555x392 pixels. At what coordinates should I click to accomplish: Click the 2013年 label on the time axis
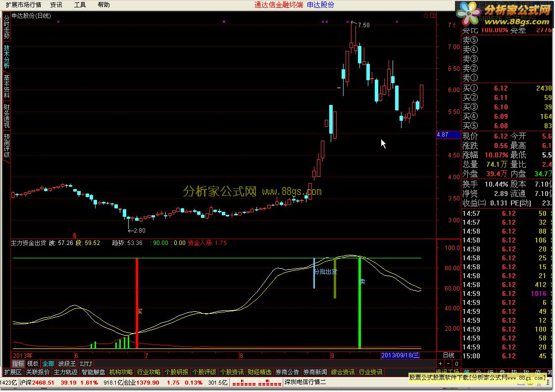(22, 355)
